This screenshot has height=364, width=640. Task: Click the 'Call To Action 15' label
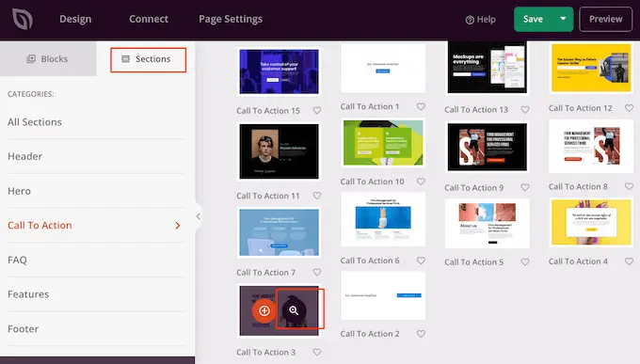[268, 111]
